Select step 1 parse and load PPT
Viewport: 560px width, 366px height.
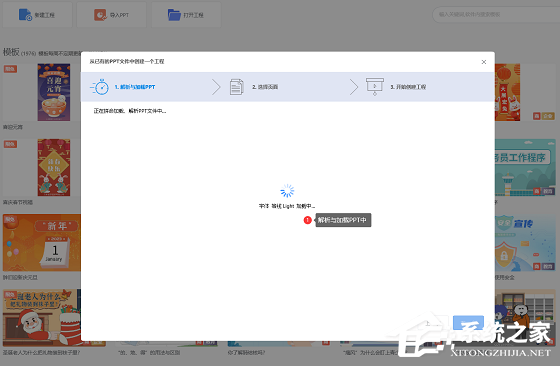coord(135,87)
